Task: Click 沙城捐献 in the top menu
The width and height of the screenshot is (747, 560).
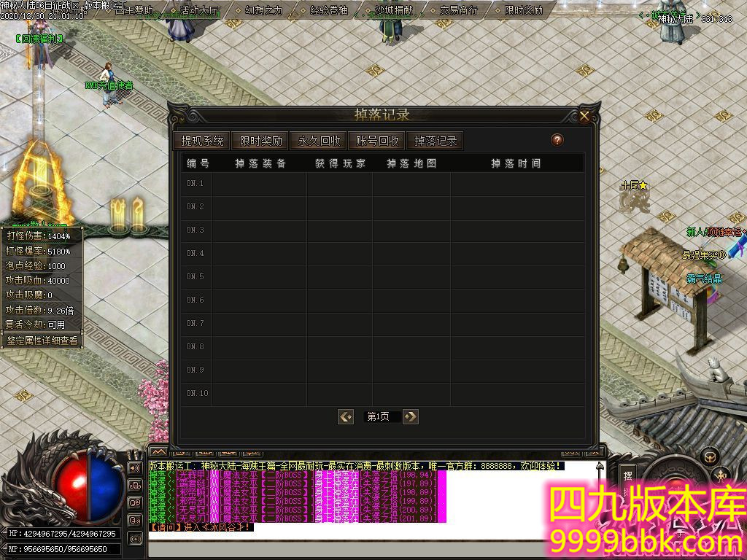Action: (393, 11)
